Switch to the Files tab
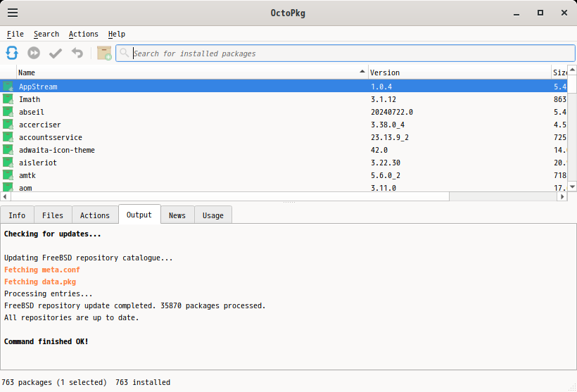Image resolution: width=577 pixels, height=392 pixels. pyautogui.click(x=53, y=215)
